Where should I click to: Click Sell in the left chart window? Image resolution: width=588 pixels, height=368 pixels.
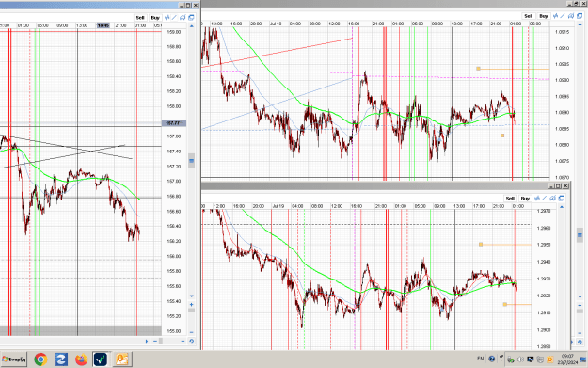(x=140, y=18)
